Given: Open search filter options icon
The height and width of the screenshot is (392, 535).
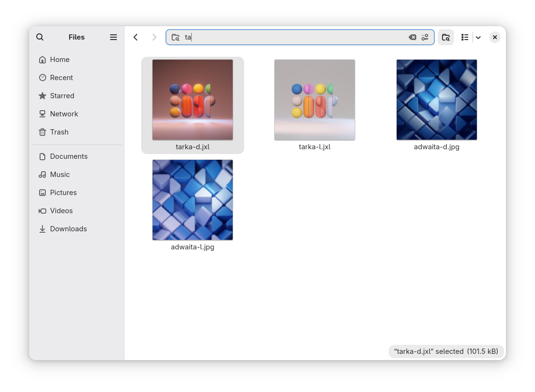Looking at the screenshot, I should click(x=425, y=37).
